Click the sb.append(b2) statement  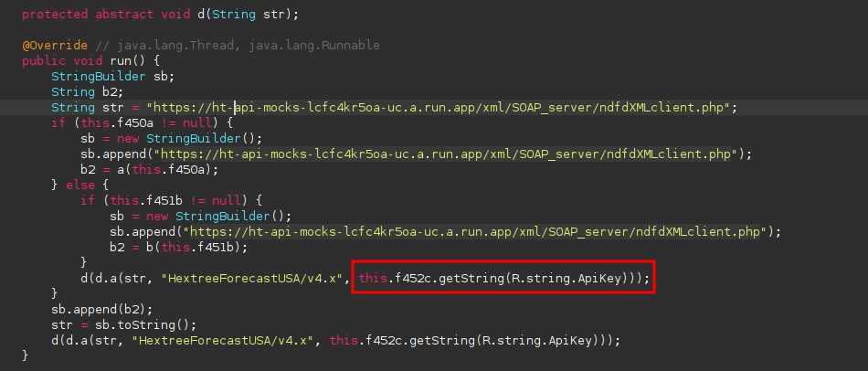tap(102, 309)
